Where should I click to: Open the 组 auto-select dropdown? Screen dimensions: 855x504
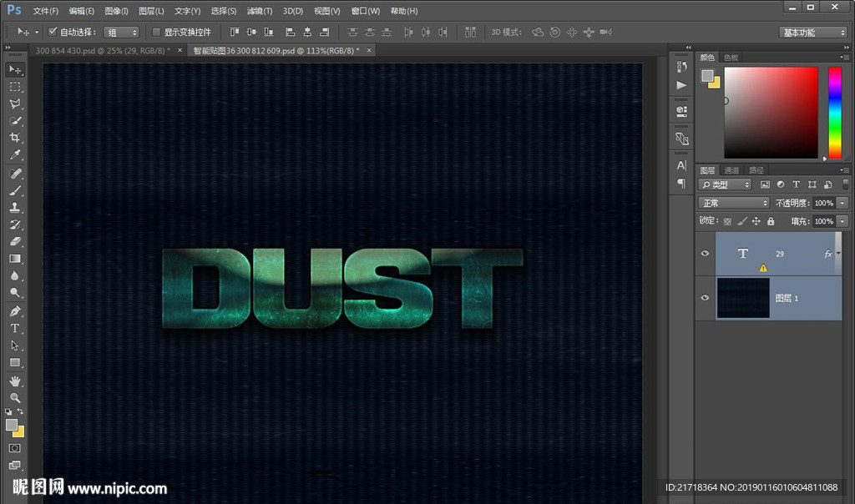[x=121, y=33]
